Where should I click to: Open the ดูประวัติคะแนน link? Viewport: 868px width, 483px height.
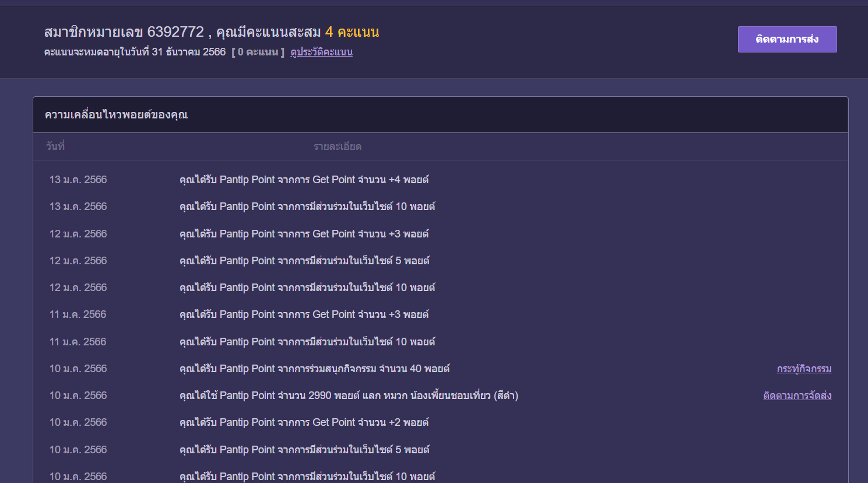(x=321, y=52)
